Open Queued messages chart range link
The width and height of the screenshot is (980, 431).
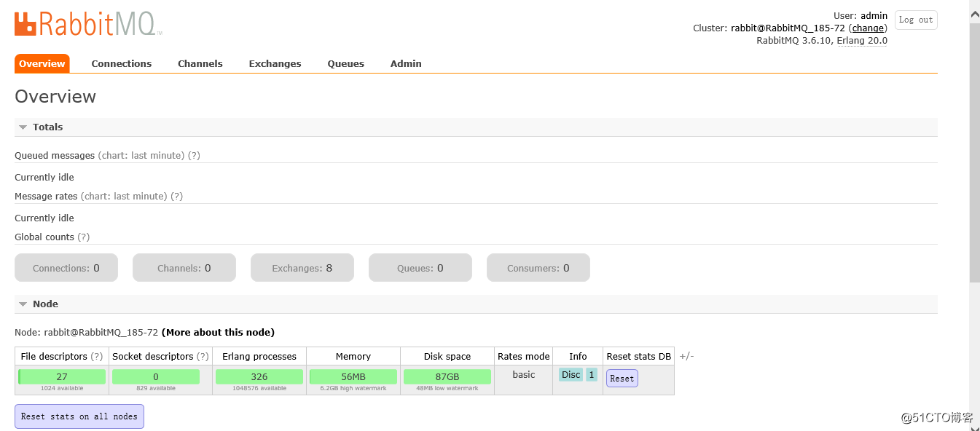point(141,156)
